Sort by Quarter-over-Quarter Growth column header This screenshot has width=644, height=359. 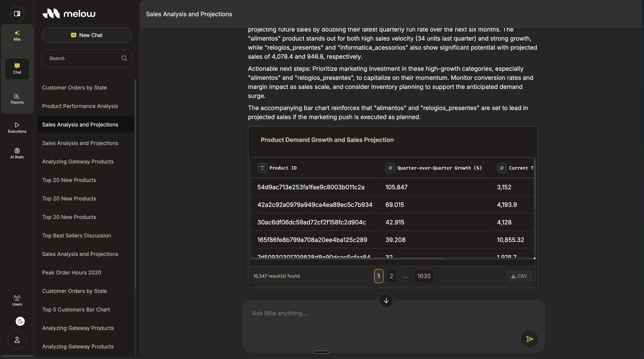(x=439, y=168)
